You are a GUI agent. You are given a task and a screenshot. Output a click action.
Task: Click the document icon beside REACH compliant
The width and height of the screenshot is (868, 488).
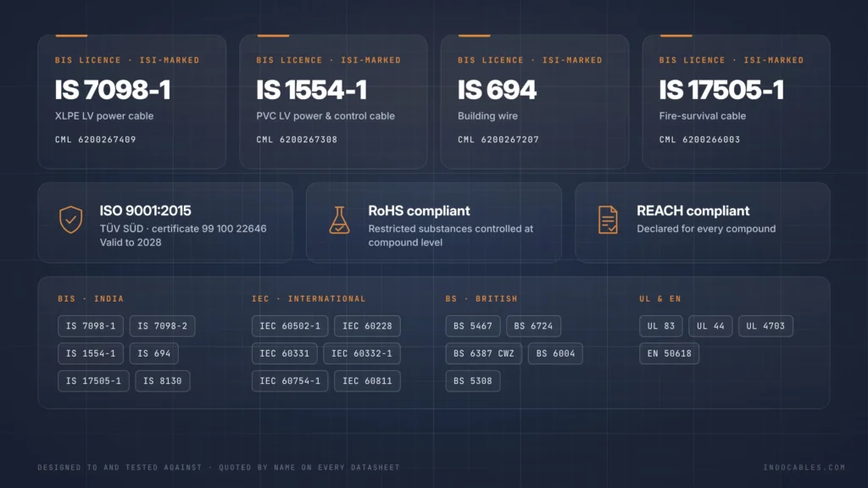[608, 219]
